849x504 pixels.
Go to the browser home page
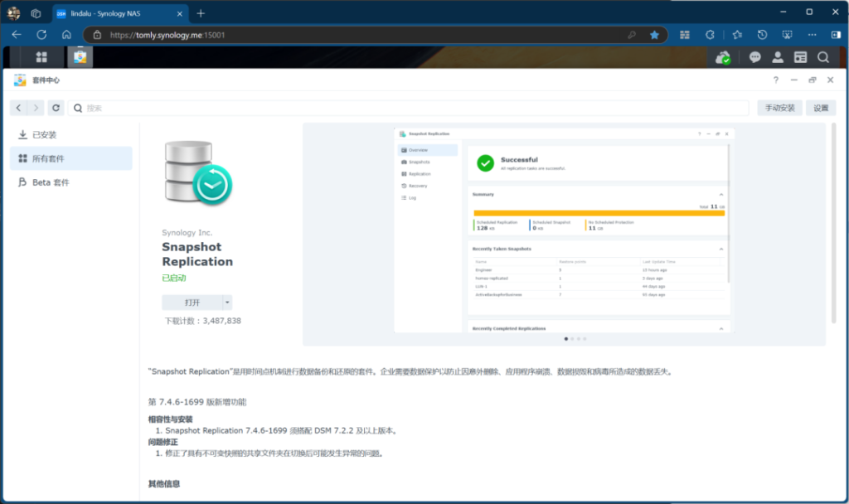[x=66, y=35]
